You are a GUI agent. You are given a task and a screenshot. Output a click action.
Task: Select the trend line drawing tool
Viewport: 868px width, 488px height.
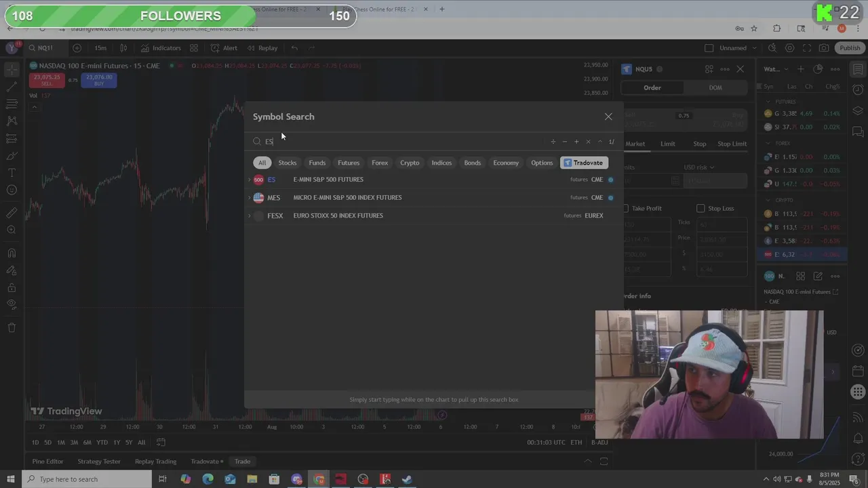point(12,87)
